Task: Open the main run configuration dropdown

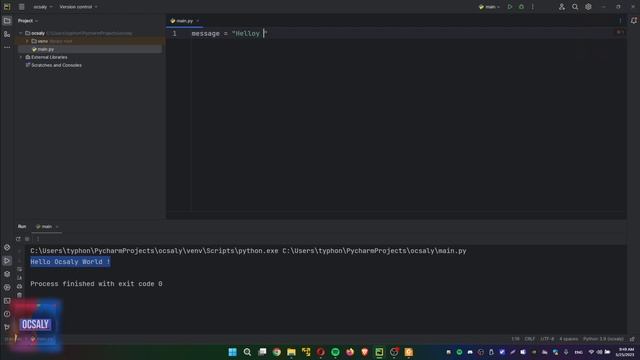Action: pos(489,7)
